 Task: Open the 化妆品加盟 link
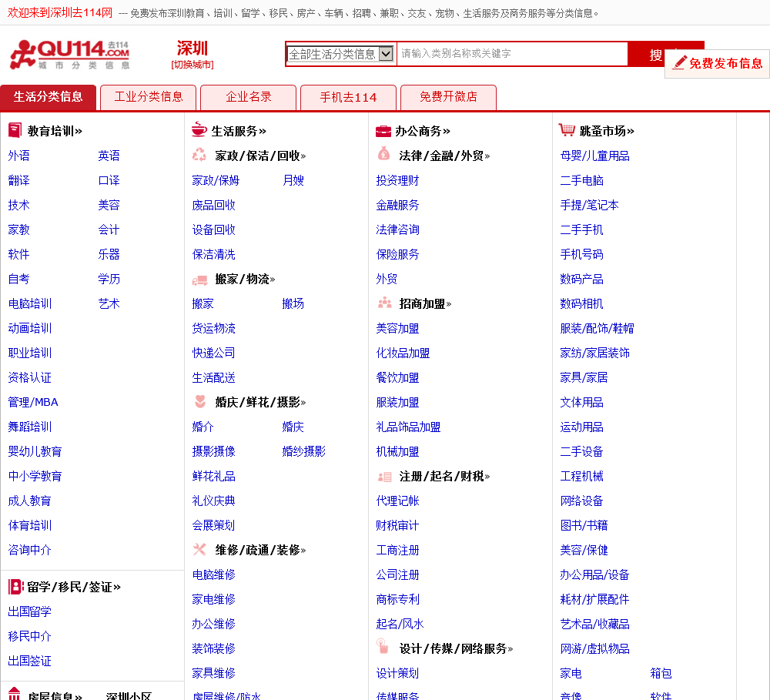click(x=403, y=353)
